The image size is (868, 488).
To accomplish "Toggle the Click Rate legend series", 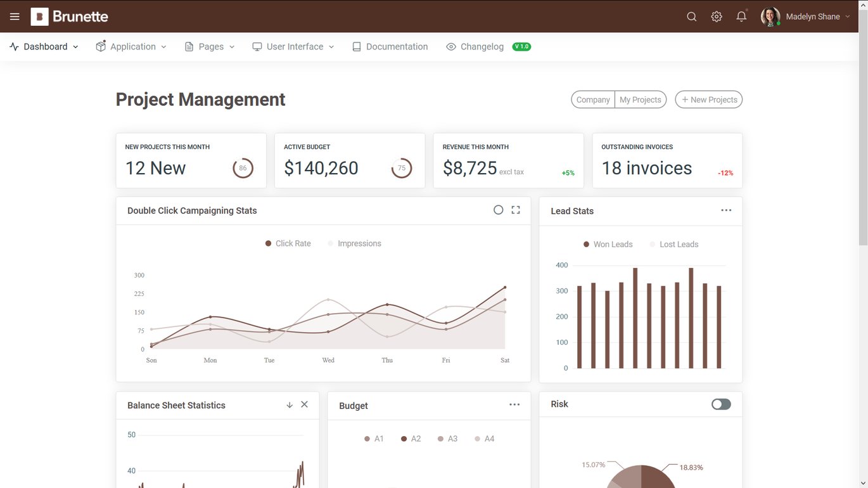I will (288, 243).
